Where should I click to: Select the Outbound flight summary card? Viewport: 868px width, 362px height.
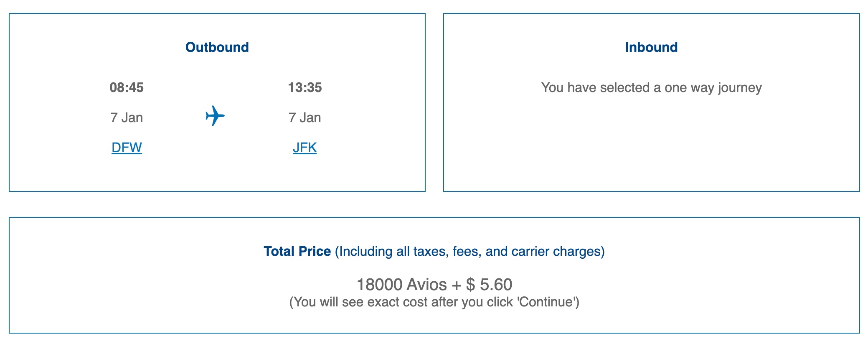point(217,102)
